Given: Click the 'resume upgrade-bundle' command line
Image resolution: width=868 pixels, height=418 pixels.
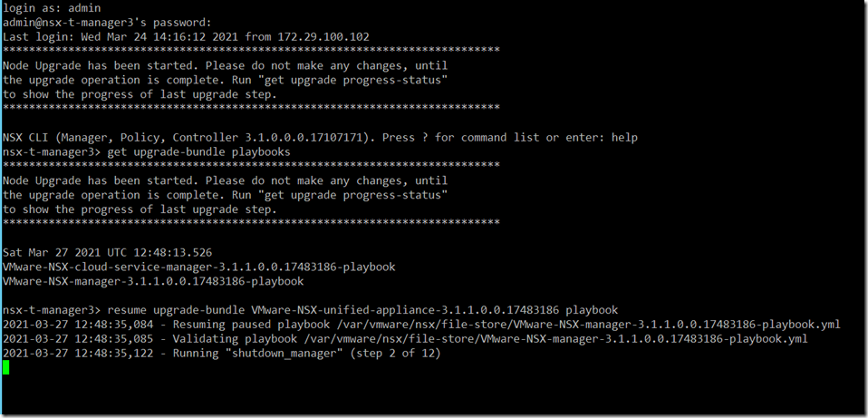Looking at the screenshot, I should [310, 309].
